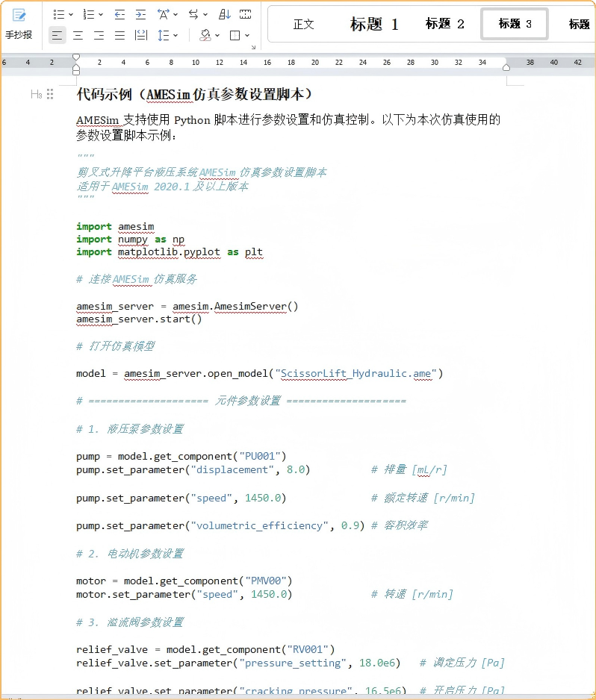Expand the shading color dropdown arrow
Image resolution: width=596 pixels, height=700 pixels.
coord(217,35)
